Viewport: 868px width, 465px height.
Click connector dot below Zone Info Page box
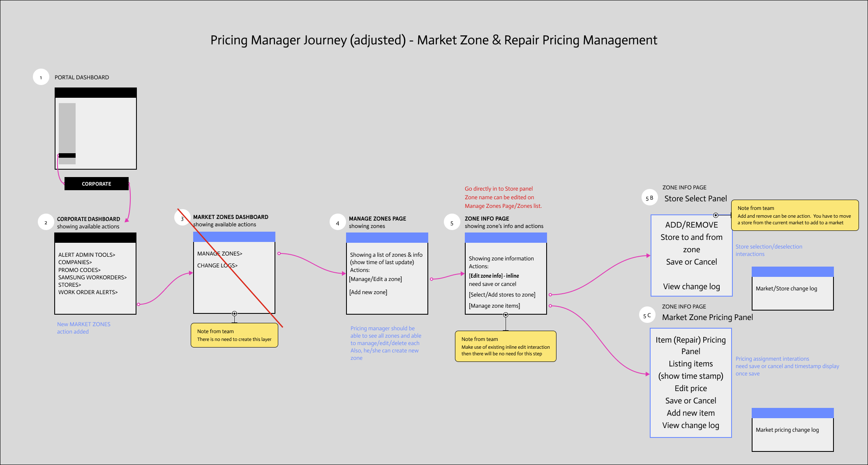point(506,315)
